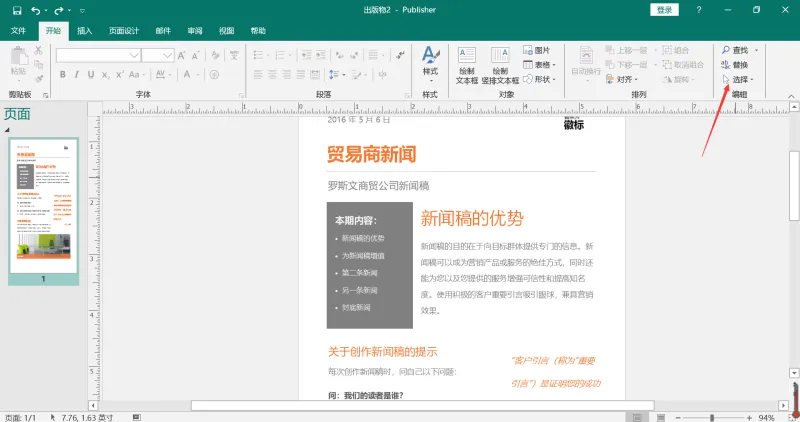800x422 pixels.
Task: Click the 登录 sign-in button
Action: pos(664,10)
